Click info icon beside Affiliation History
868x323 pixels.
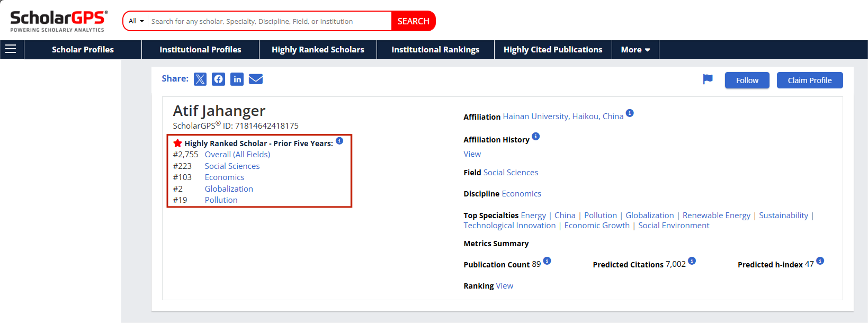pyautogui.click(x=536, y=137)
